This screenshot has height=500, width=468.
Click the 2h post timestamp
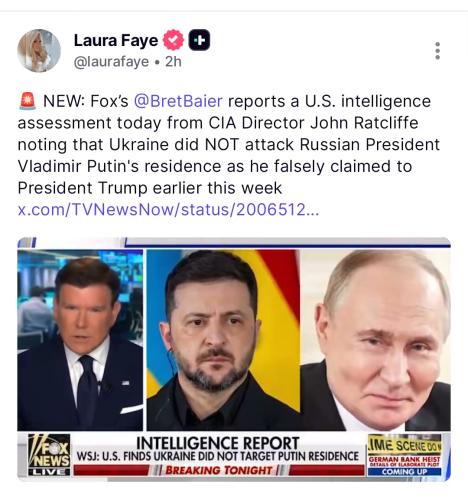pyautogui.click(x=173, y=62)
